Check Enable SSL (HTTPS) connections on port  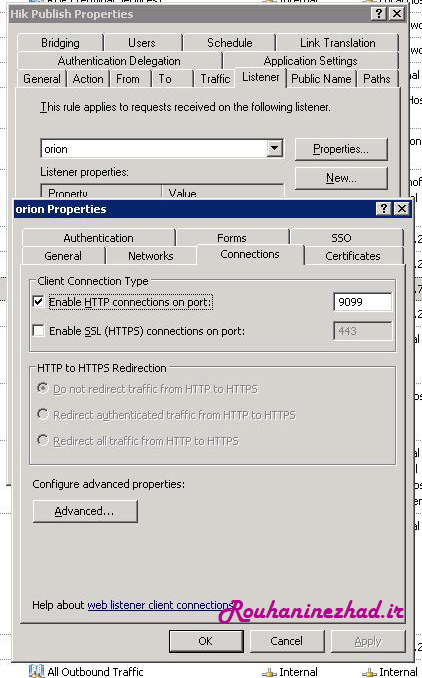[38, 331]
